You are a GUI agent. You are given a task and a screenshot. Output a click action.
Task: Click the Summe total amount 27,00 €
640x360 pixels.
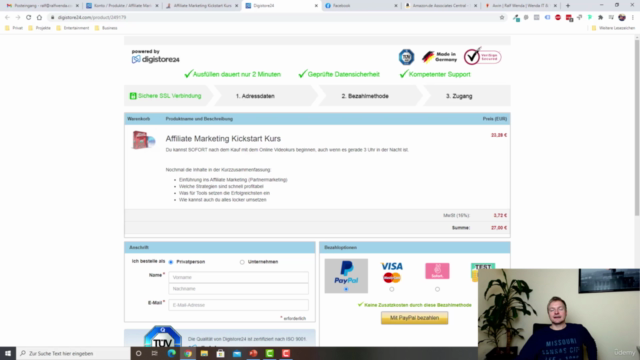(499, 228)
